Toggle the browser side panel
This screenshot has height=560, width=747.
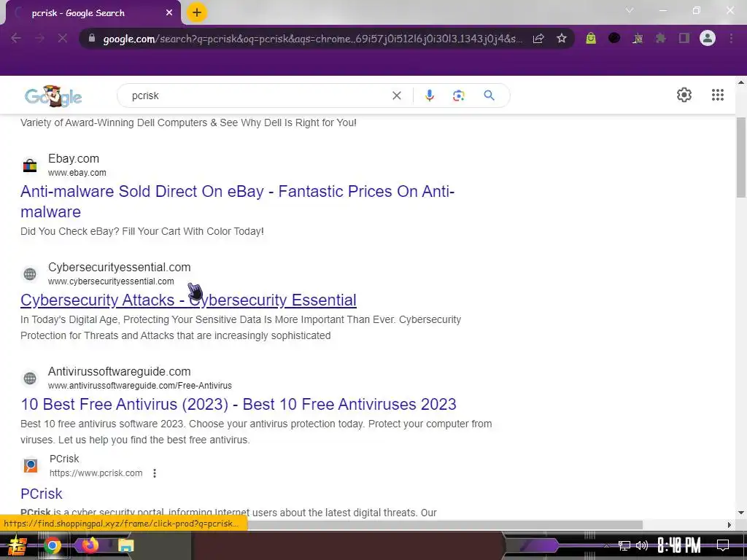684,38
